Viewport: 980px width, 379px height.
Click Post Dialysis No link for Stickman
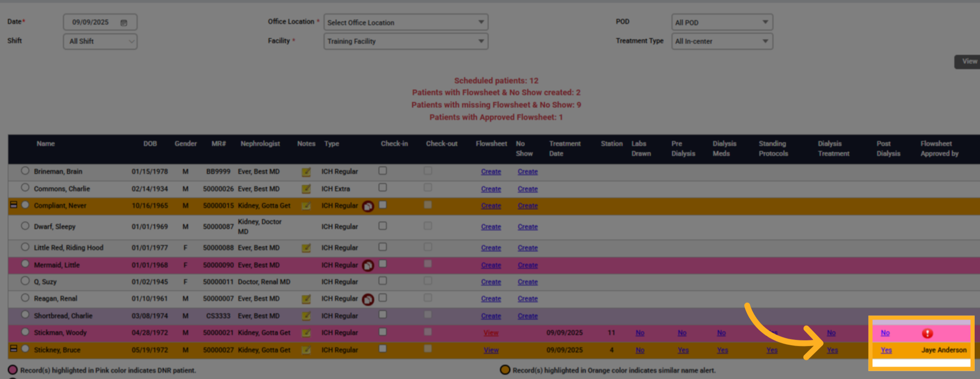coord(885,333)
